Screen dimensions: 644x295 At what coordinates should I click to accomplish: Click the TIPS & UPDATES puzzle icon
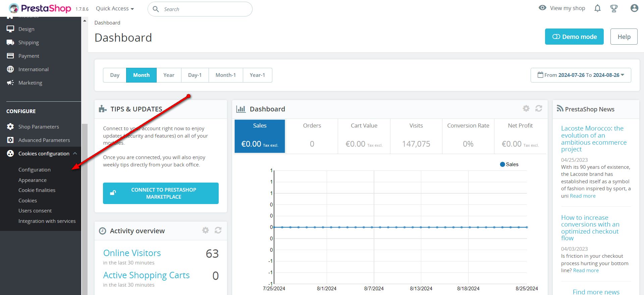(103, 109)
